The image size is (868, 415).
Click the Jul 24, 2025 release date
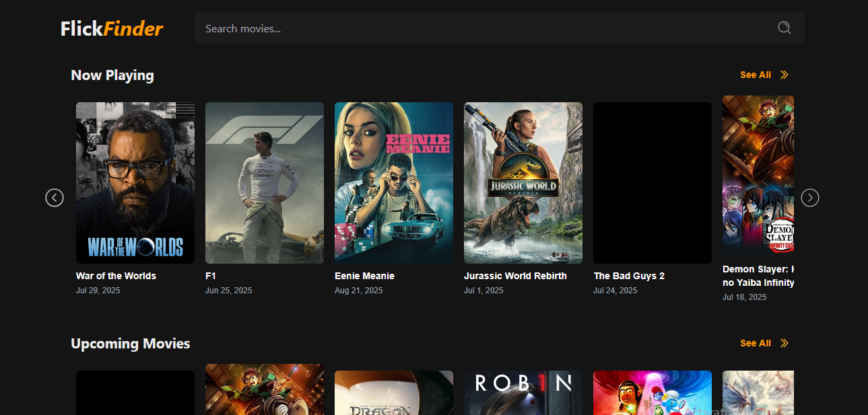[x=615, y=291]
